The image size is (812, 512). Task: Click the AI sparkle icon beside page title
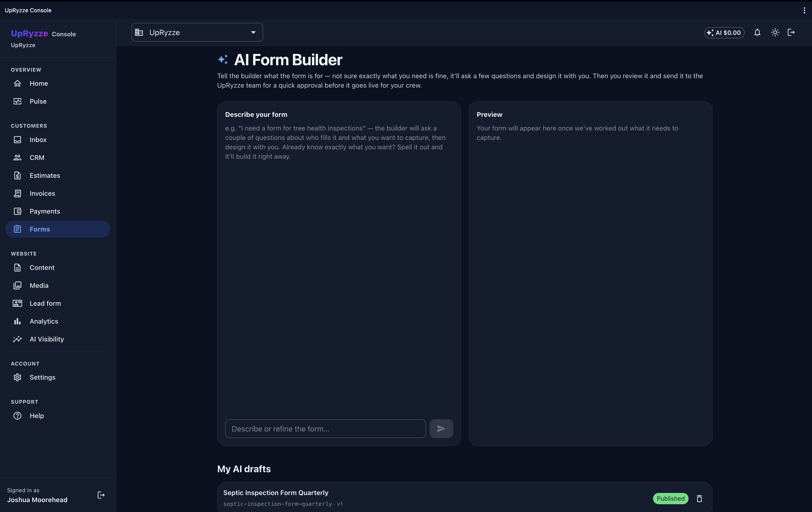click(223, 60)
